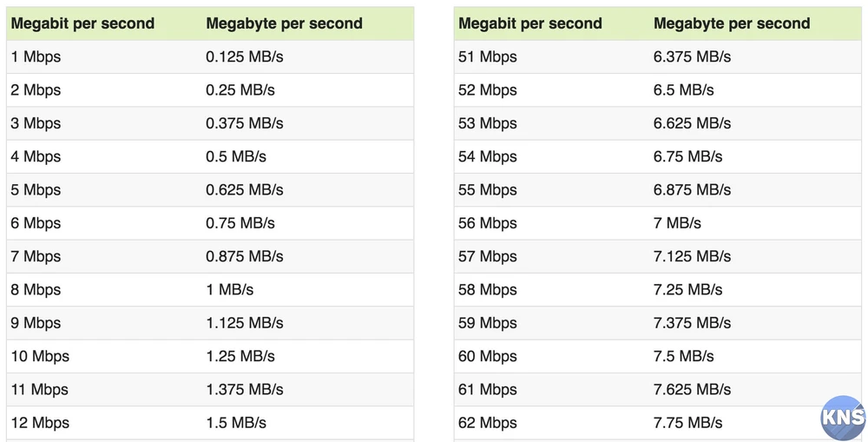Click the 51 Mbps cell

(x=488, y=57)
